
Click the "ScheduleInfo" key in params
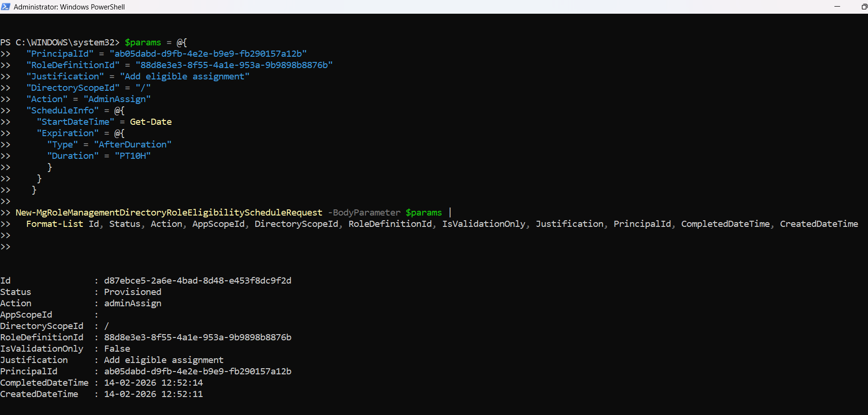(62, 111)
